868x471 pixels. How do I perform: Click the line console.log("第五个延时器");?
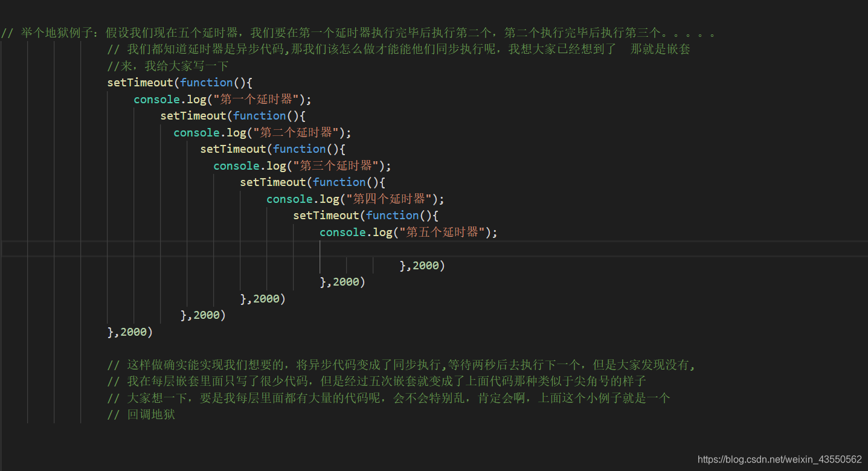pos(409,232)
